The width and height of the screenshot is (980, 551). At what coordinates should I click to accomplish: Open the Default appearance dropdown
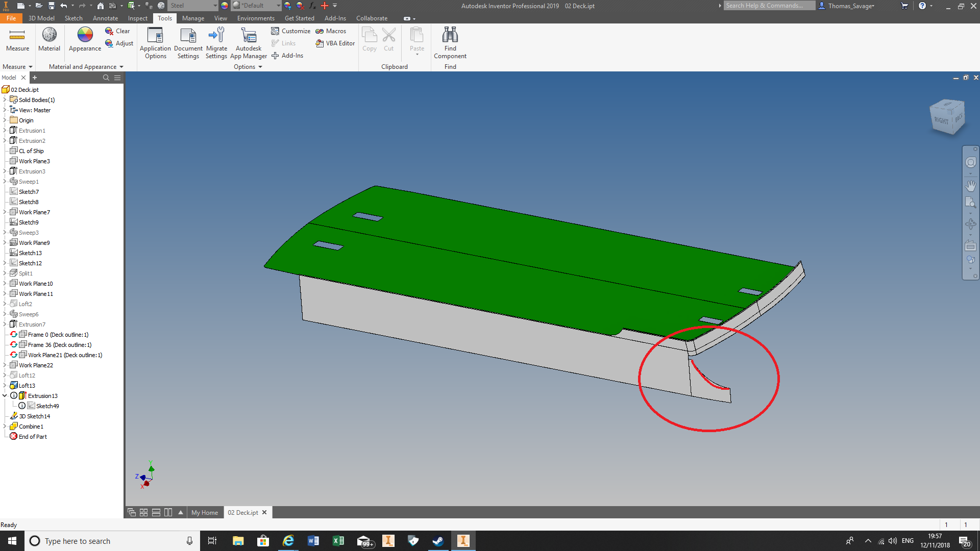278,6
